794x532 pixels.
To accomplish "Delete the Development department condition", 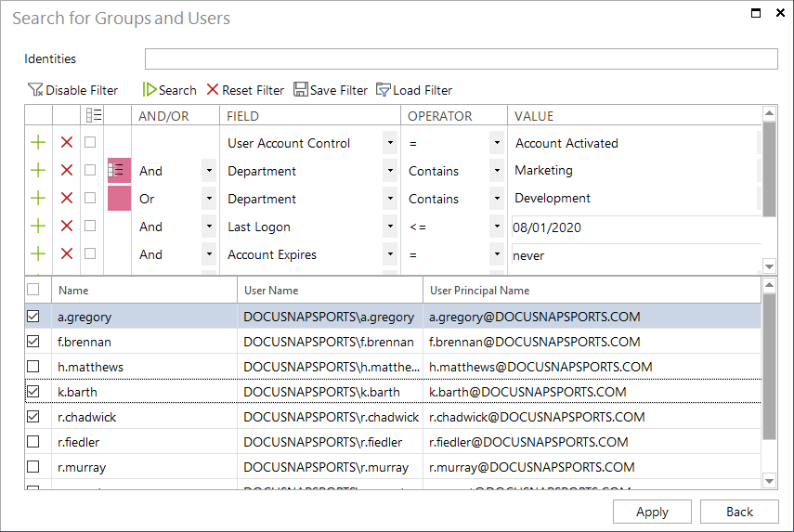I will [x=66, y=199].
